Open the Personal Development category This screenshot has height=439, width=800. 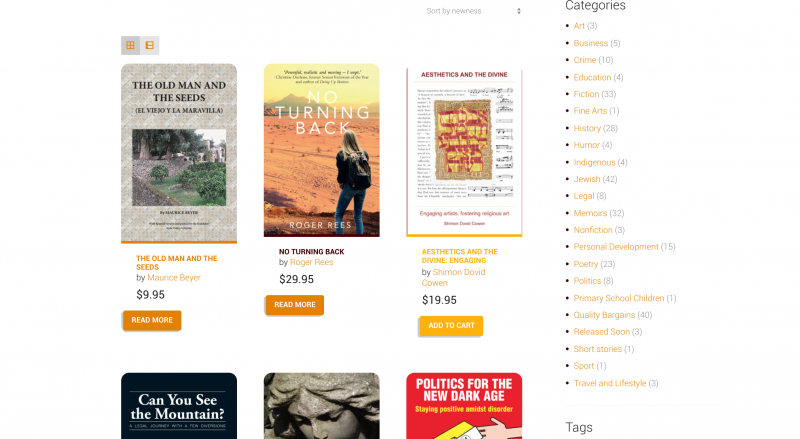point(616,247)
